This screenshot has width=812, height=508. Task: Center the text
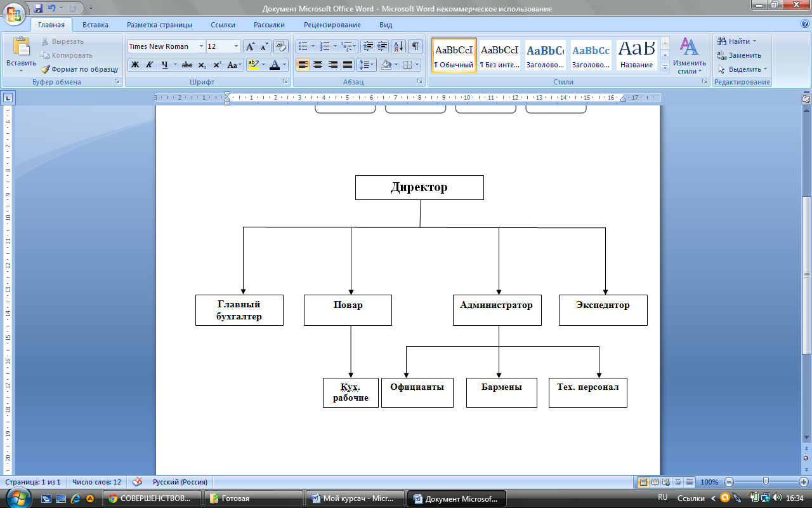pyautogui.click(x=318, y=65)
